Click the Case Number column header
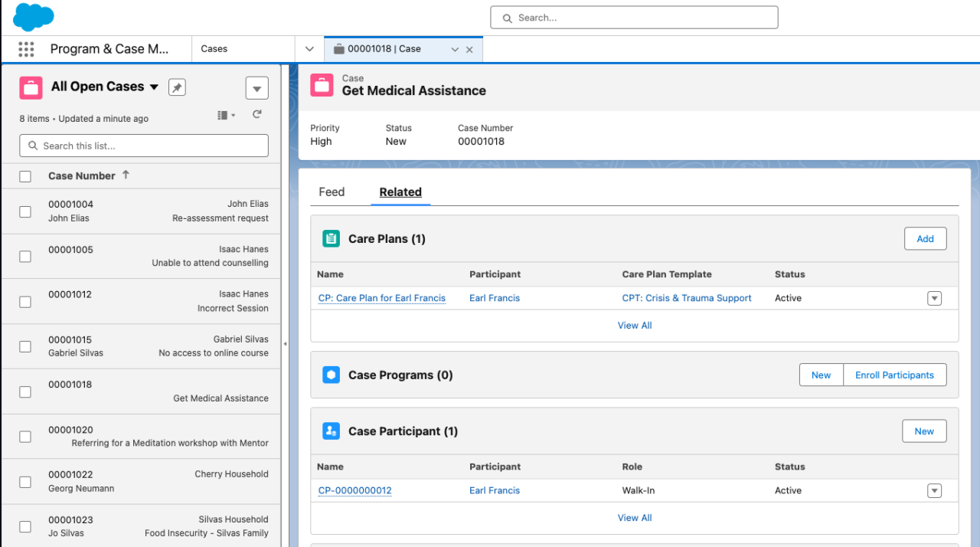 [x=82, y=176]
